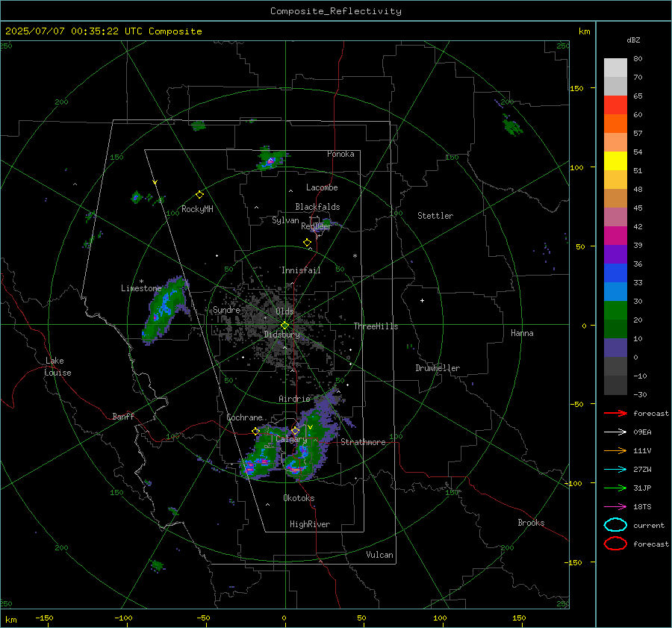This screenshot has width=672, height=628.
Task: Click the HighRiver town label
Action: 310,524
